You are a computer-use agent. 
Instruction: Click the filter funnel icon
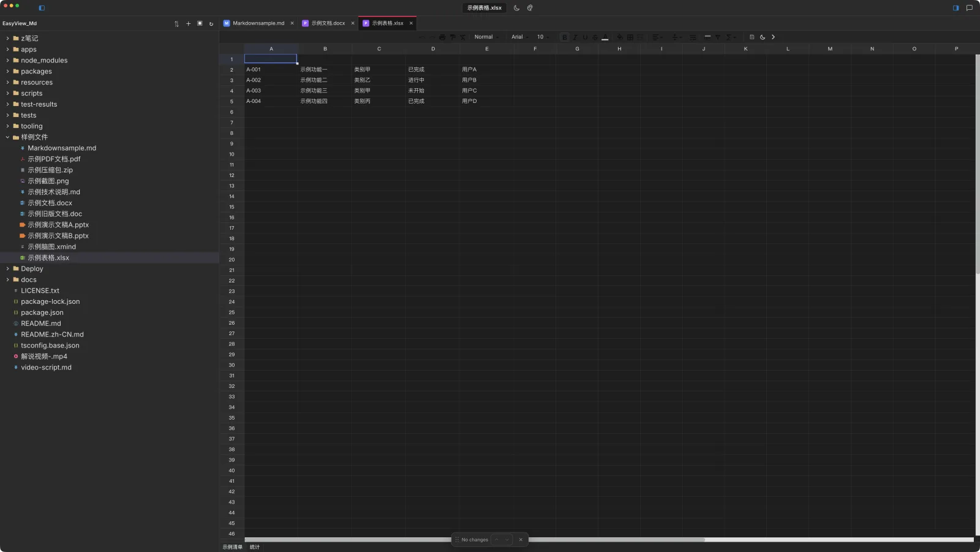coord(718,37)
